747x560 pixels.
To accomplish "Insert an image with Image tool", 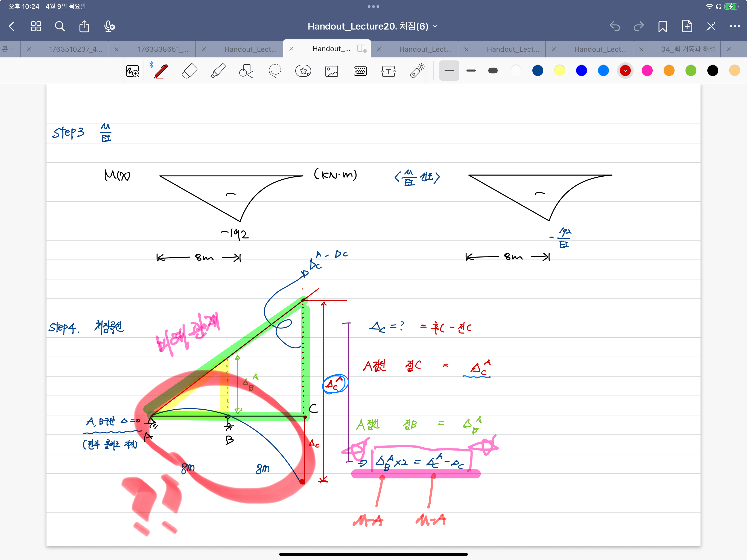I will click(331, 71).
